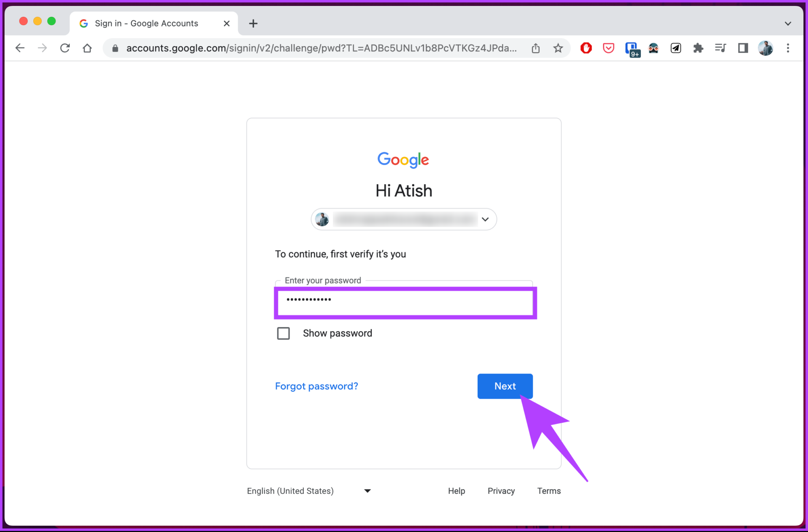Open the paper plane extension icon

[676, 48]
